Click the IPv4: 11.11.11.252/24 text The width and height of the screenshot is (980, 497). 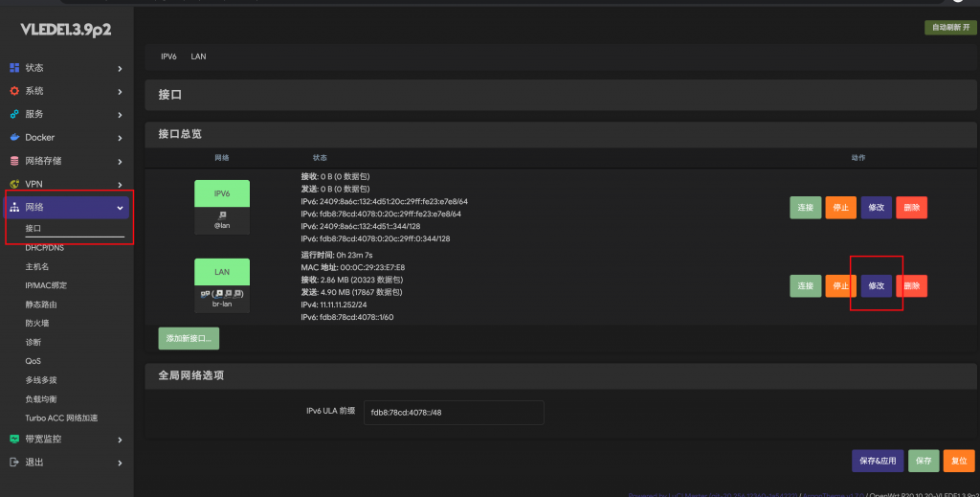pos(334,305)
